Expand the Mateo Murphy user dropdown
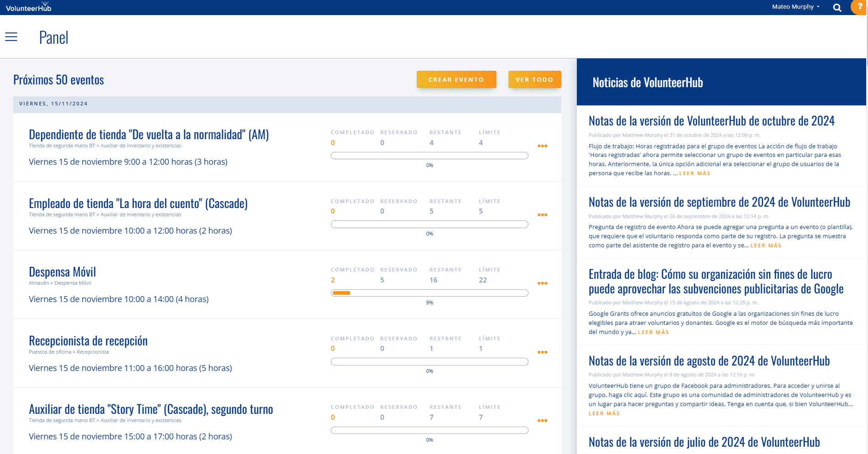868x454 pixels. (795, 7)
